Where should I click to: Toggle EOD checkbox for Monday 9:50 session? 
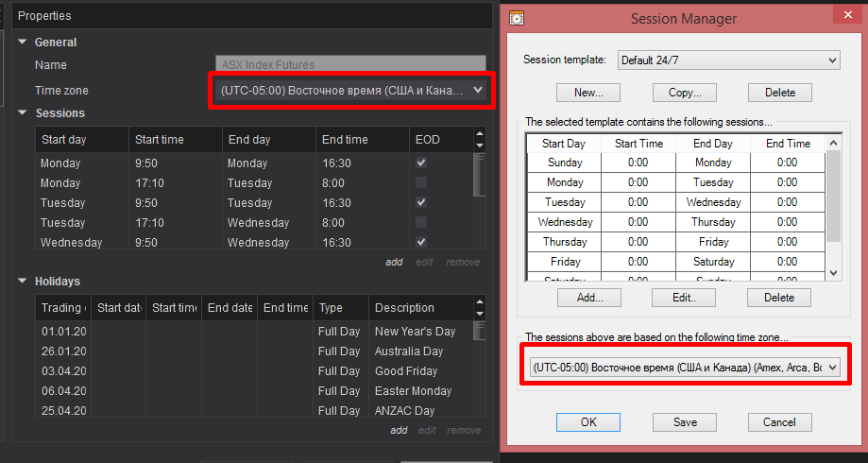coord(421,163)
